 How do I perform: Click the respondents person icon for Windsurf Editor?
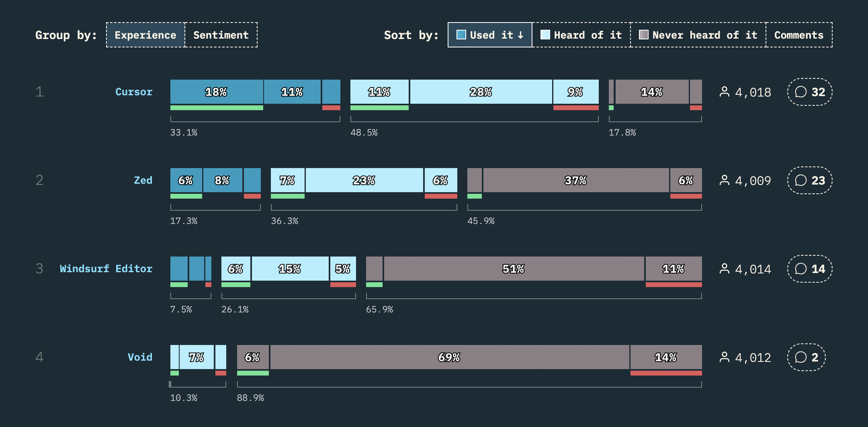click(x=725, y=269)
